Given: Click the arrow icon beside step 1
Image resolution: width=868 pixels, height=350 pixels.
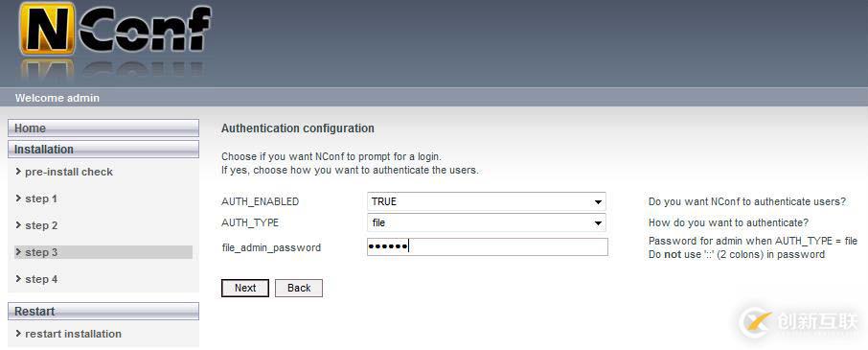Looking at the screenshot, I should 19,198.
